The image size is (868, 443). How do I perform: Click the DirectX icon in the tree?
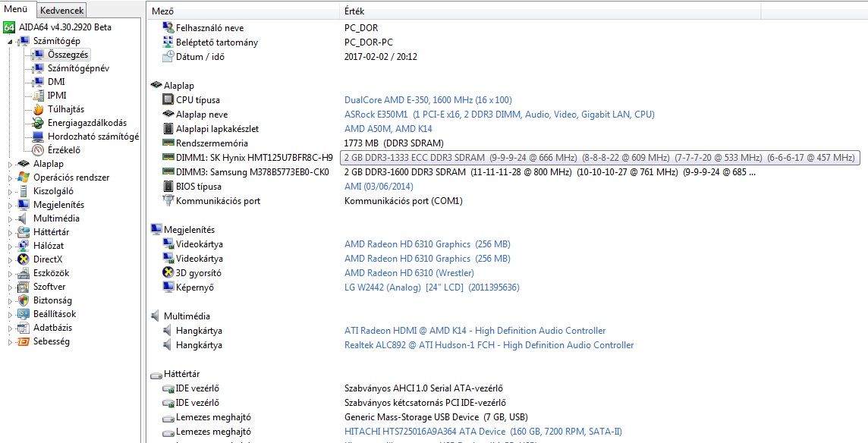(x=24, y=259)
